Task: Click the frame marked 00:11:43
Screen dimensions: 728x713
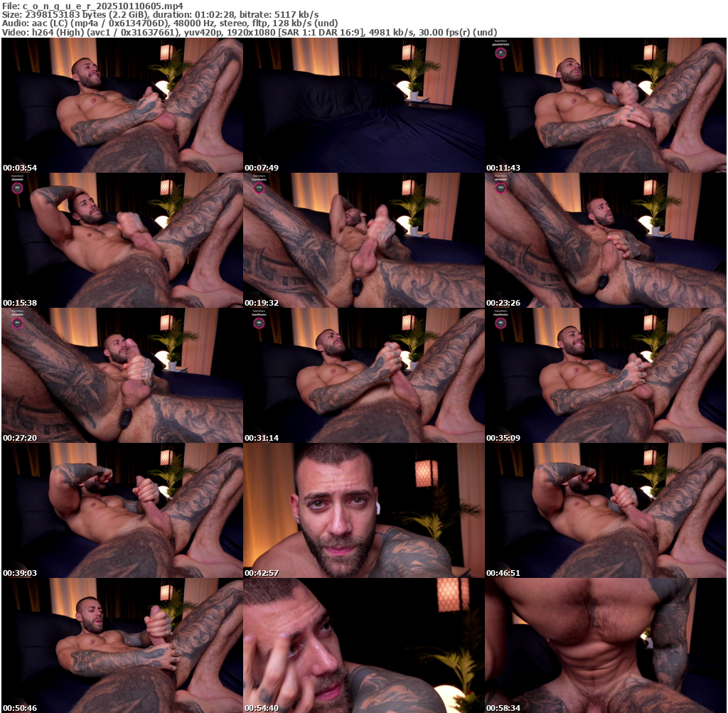Action: [606, 105]
